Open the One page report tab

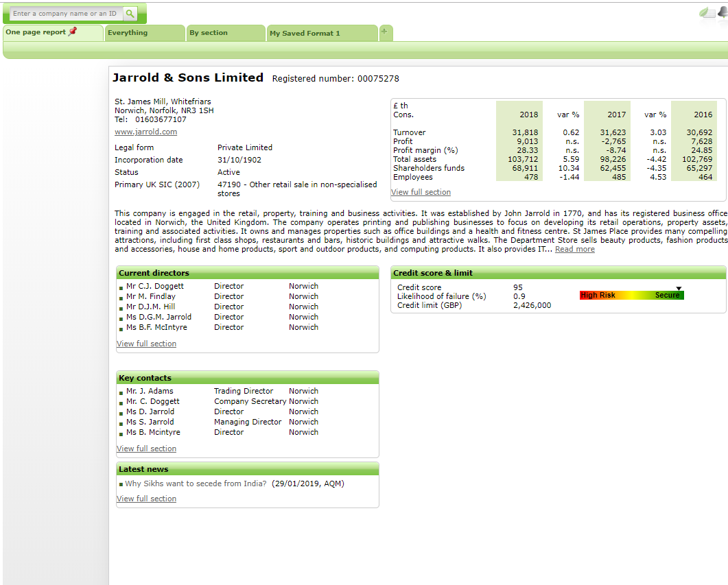pyautogui.click(x=53, y=32)
